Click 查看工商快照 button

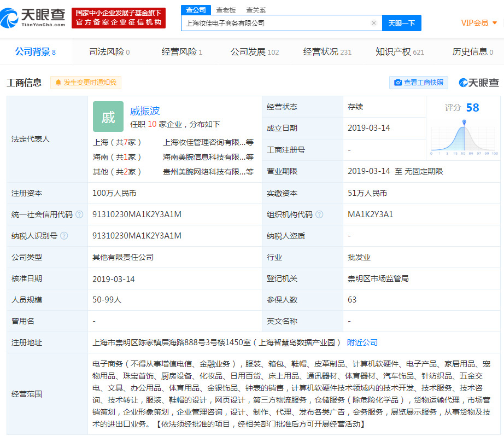pyautogui.click(x=419, y=83)
